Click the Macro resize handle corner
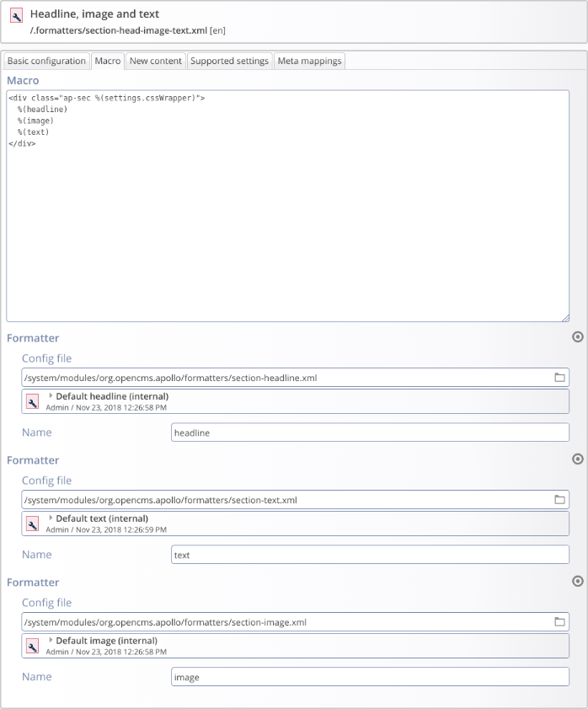The height and width of the screenshot is (709, 588). pyautogui.click(x=564, y=317)
